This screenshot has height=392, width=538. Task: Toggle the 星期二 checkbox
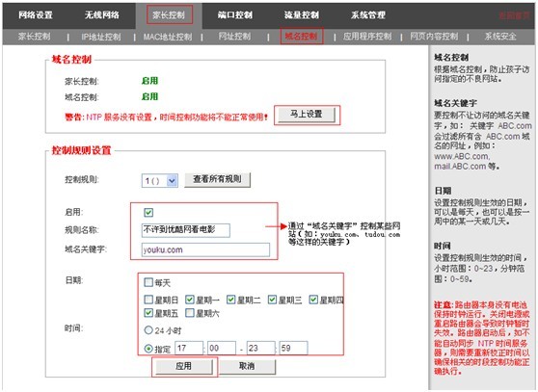coord(230,300)
